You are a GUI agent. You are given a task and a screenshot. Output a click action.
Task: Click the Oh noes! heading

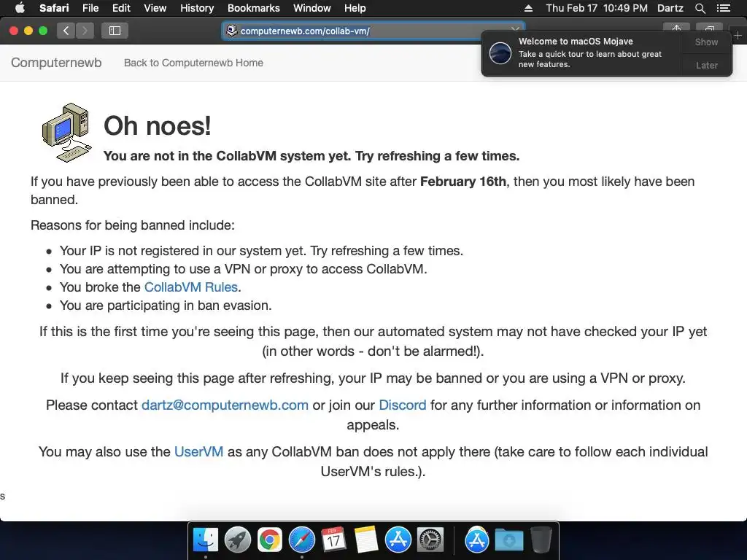click(x=158, y=125)
